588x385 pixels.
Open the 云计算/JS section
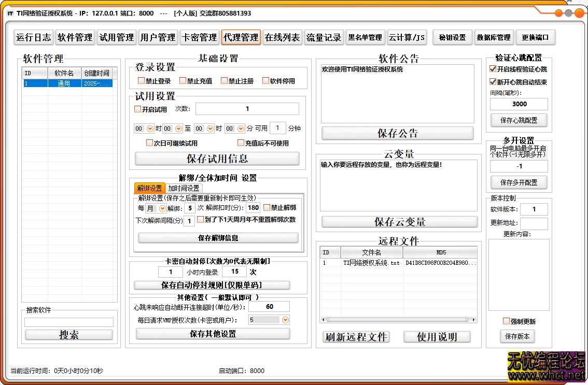pos(407,37)
